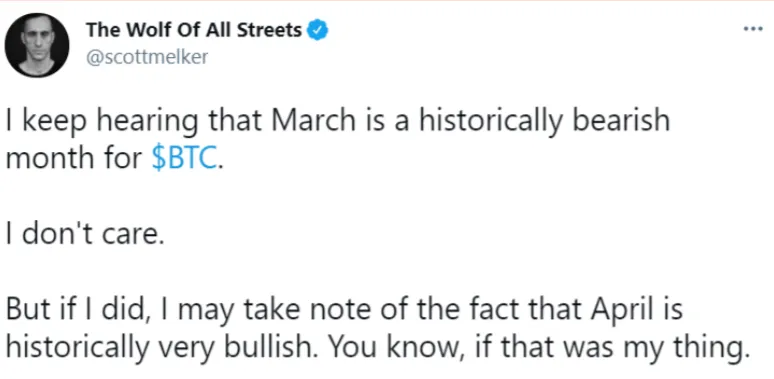
Task: Click the word March in the tweet
Action: pos(312,121)
